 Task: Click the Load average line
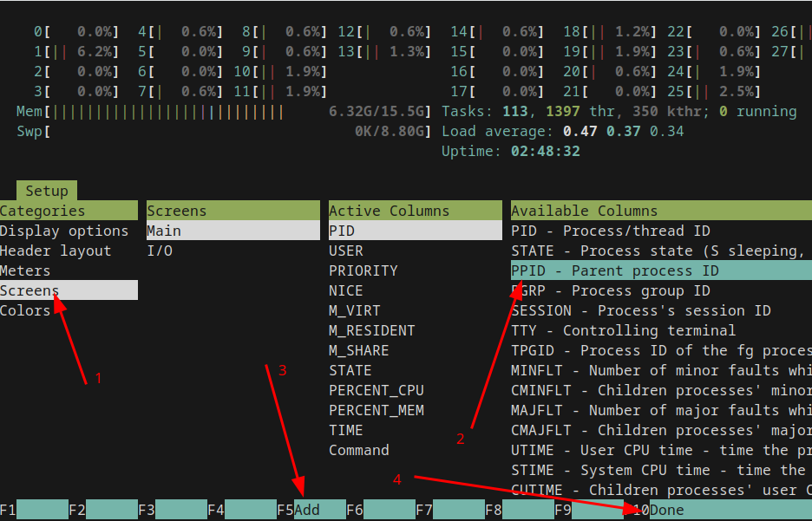pyautogui.click(x=562, y=132)
